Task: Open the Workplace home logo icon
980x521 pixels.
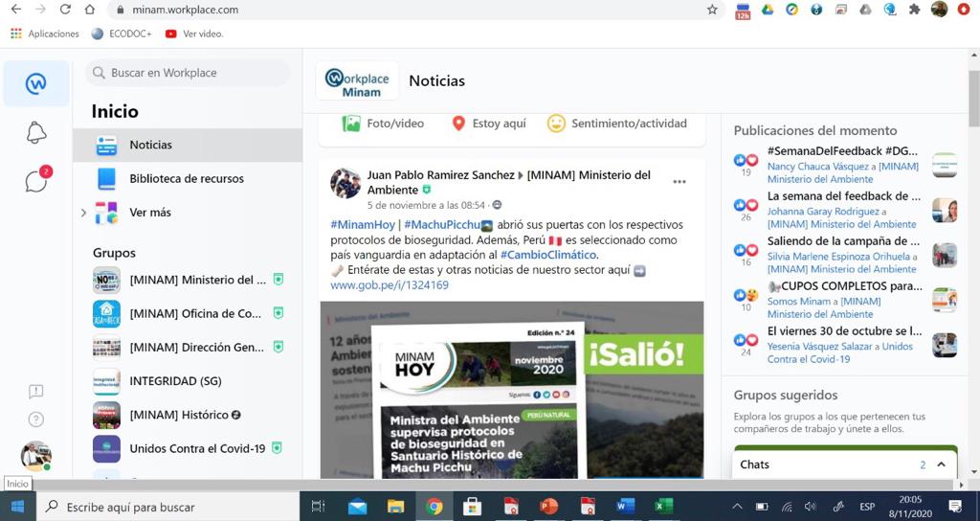Action: [36, 83]
